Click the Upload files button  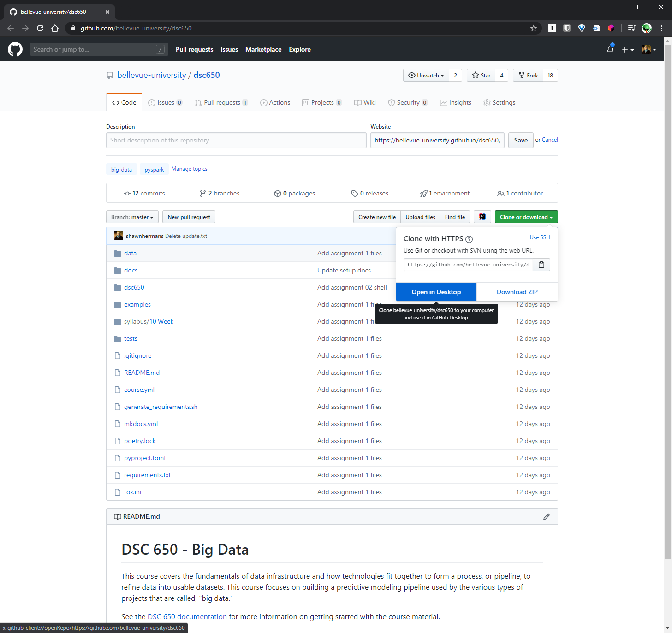pos(420,217)
